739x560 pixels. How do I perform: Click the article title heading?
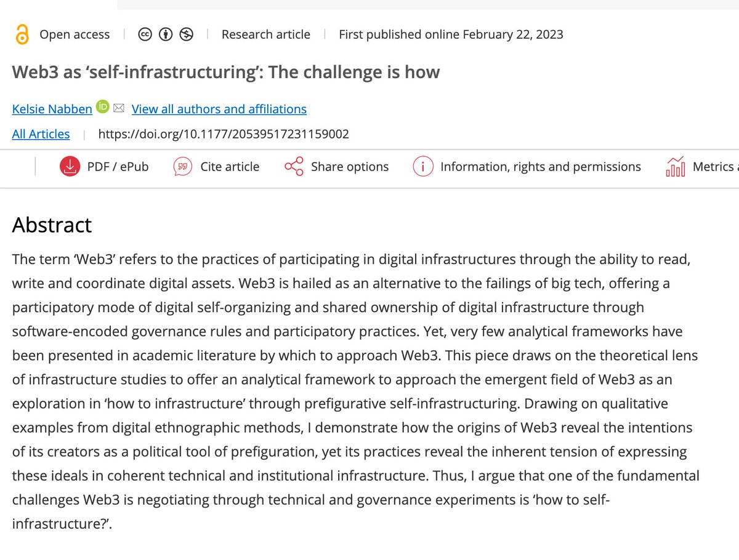[226, 72]
